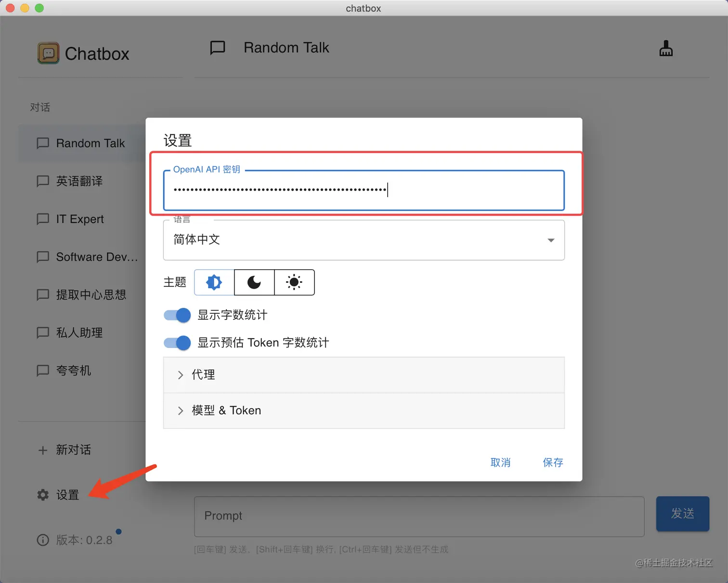This screenshot has height=583, width=728.
Task: Click the Chatbox app logo icon
Action: click(x=48, y=53)
